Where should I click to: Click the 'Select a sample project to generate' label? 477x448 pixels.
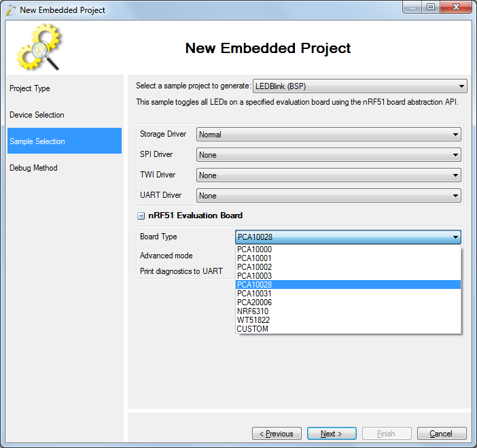coord(193,86)
